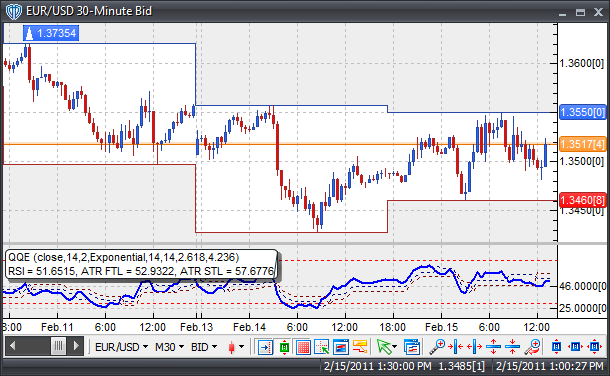Click the orange paint roller appearance icon

tap(360, 347)
